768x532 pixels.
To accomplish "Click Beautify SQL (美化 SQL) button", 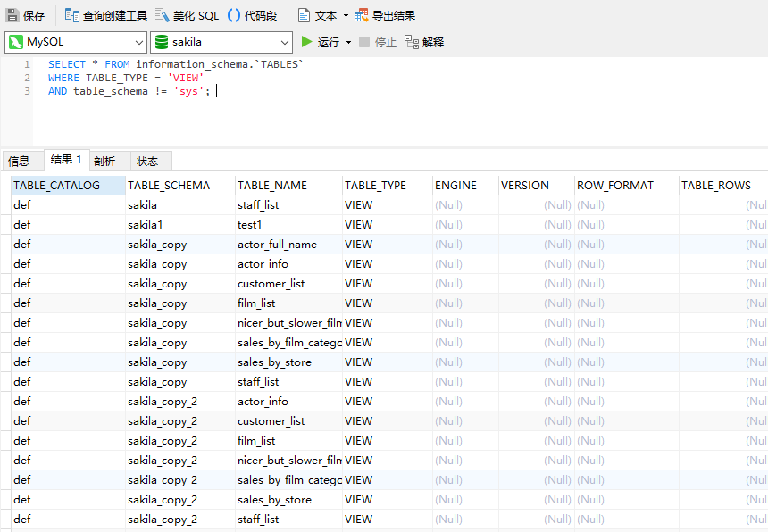I will click(x=187, y=16).
